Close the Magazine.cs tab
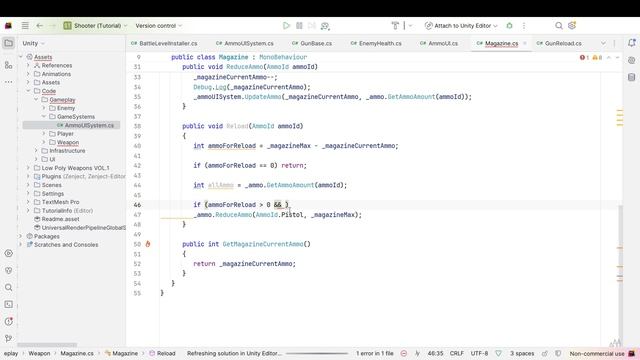 click(525, 43)
